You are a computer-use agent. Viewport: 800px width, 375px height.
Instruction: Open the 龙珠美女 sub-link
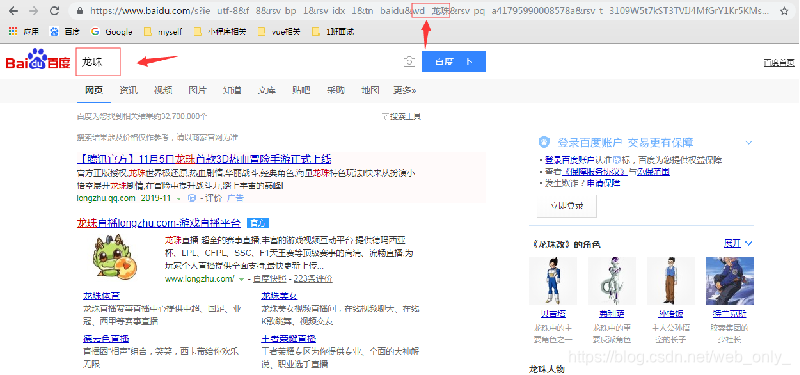click(279, 295)
